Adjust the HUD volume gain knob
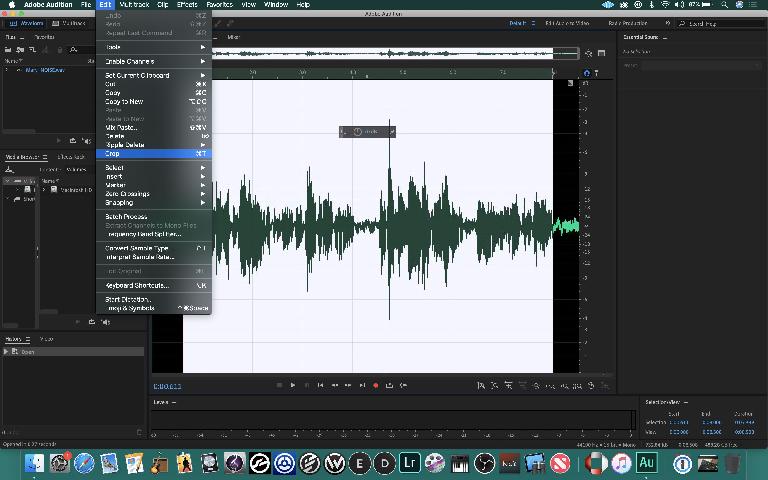768x480 pixels. (358, 132)
